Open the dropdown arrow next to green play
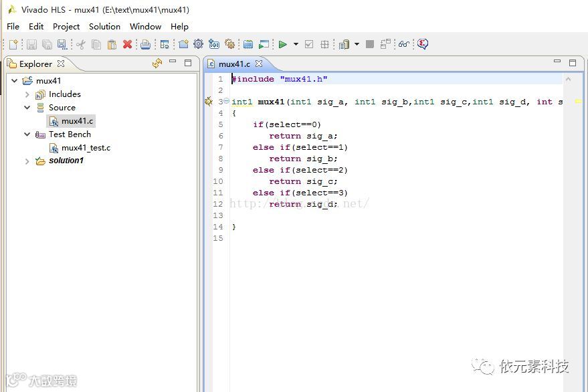 click(296, 44)
